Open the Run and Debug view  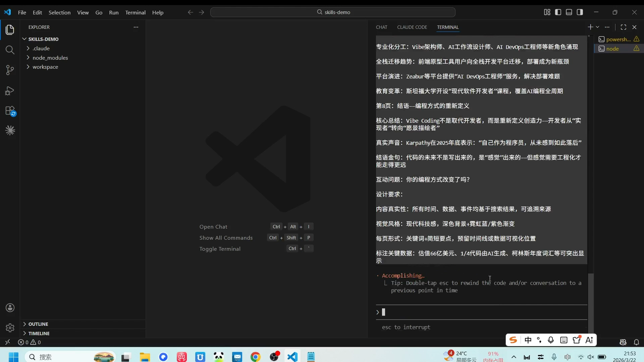tap(10, 91)
